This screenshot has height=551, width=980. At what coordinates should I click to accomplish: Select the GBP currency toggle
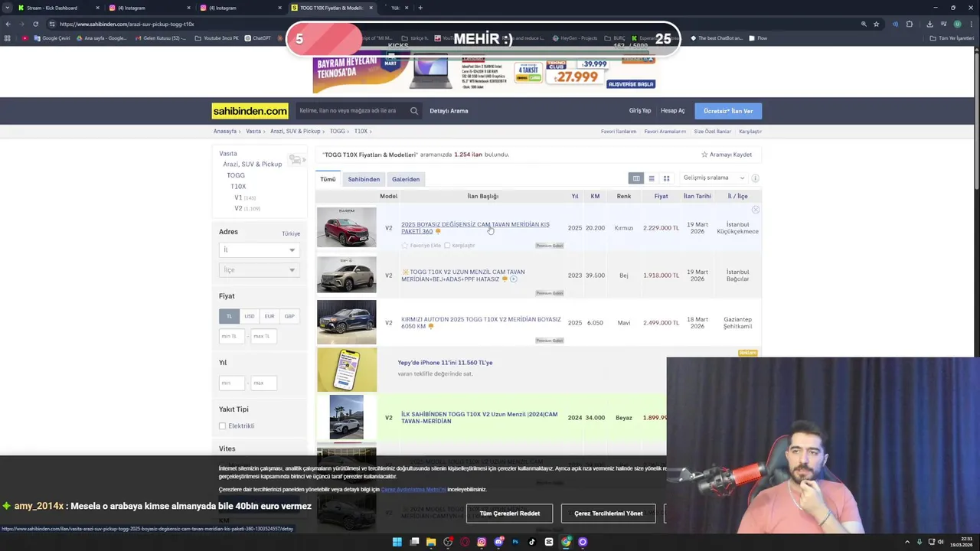tap(289, 316)
